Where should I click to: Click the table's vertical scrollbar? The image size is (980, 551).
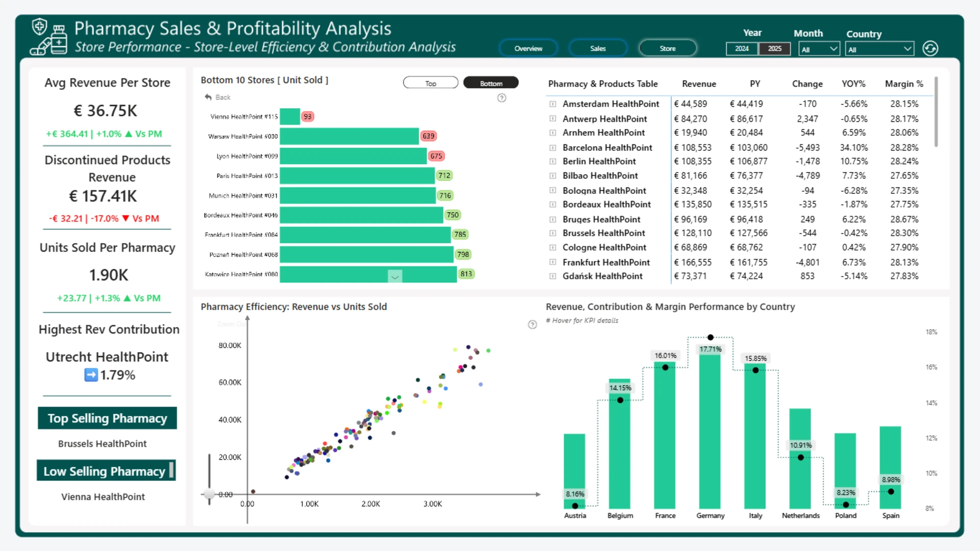936,112
